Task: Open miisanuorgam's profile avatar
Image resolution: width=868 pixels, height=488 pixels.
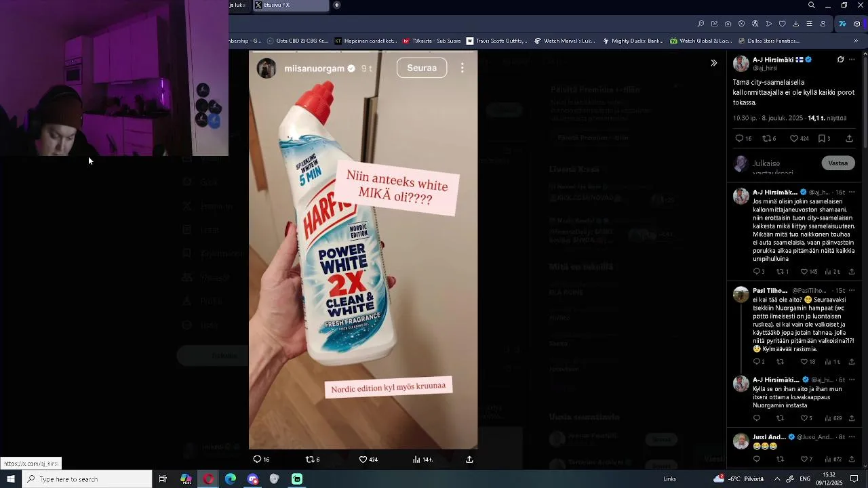Action: pyautogui.click(x=267, y=68)
